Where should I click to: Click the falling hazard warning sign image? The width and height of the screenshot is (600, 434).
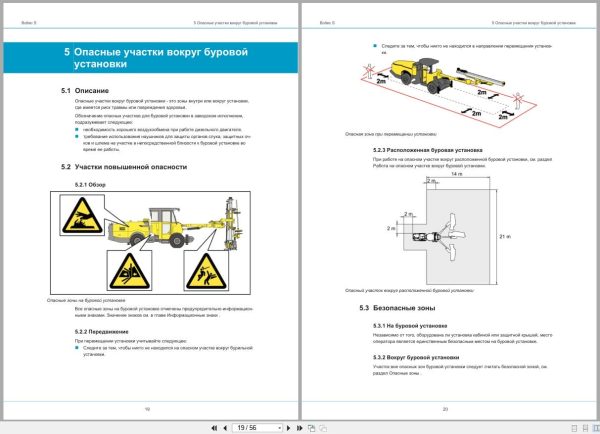point(206,271)
